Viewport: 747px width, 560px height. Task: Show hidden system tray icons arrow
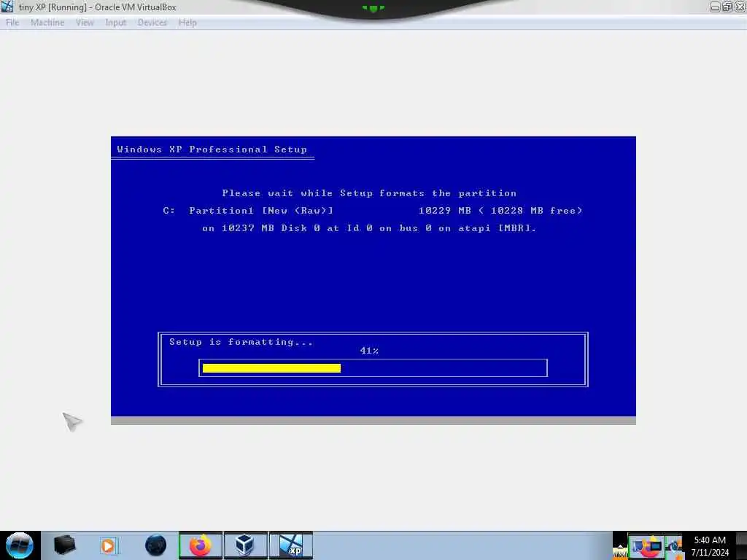coord(620,548)
